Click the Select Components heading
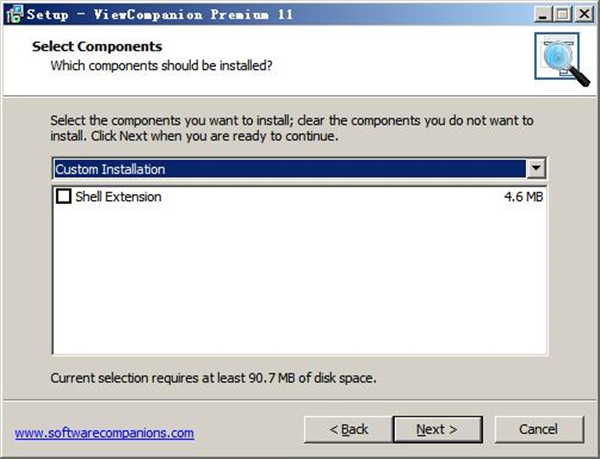This screenshot has height=459, width=600. pos(97,47)
